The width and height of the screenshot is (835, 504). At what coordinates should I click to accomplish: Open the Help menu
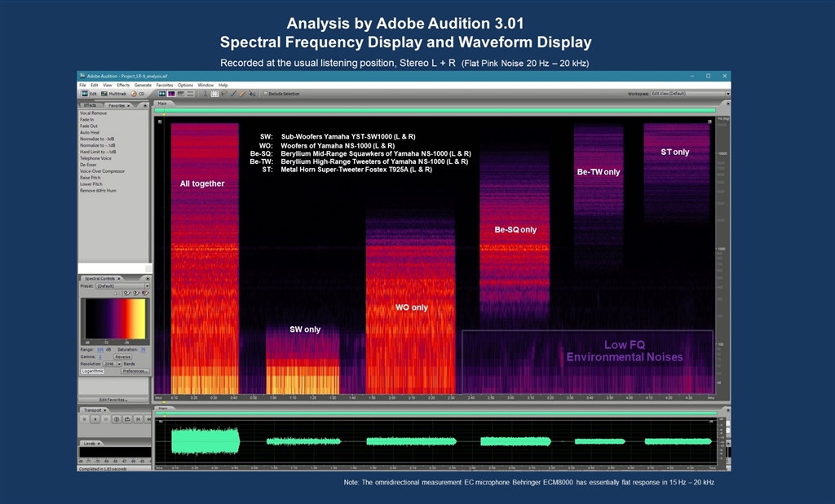pos(223,86)
